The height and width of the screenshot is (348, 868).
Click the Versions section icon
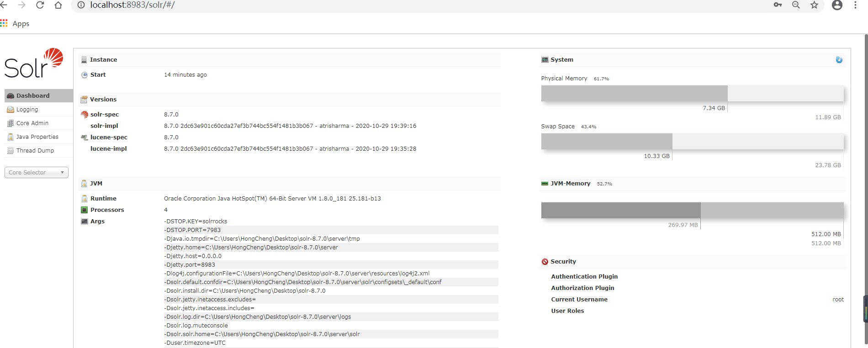(x=84, y=100)
